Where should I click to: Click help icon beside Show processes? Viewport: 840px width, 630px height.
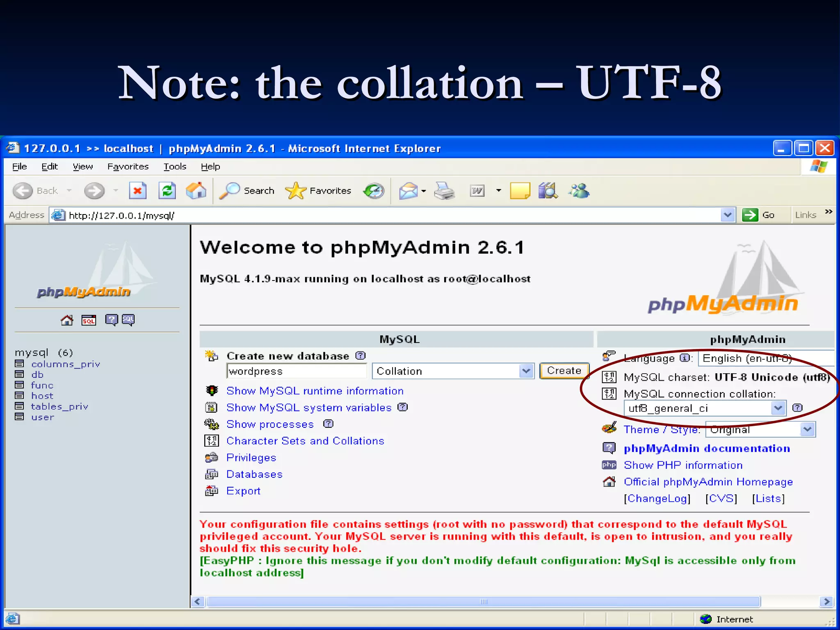click(x=328, y=424)
